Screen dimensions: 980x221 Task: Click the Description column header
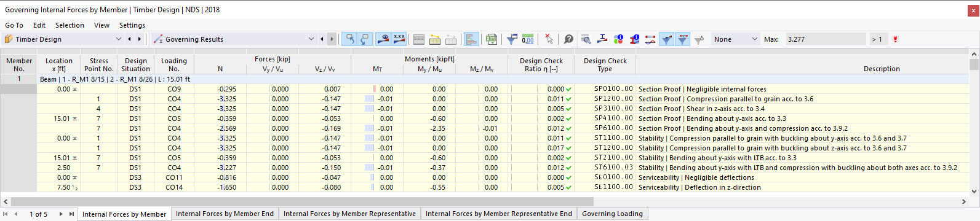tap(882, 69)
